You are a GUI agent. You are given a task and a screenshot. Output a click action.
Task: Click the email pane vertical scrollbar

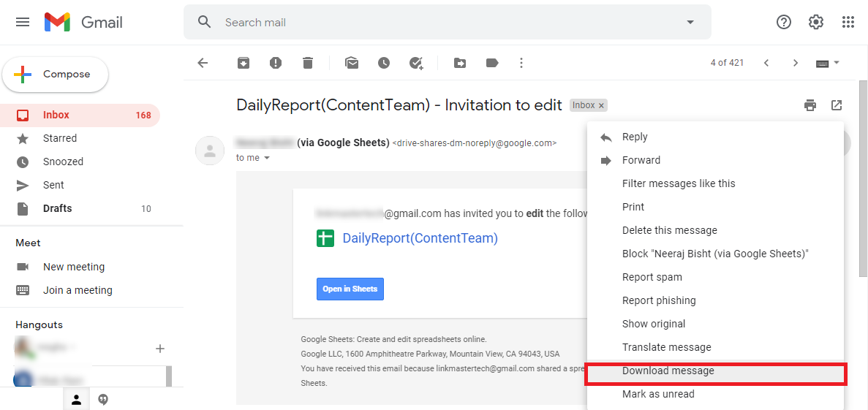click(x=863, y=178)
